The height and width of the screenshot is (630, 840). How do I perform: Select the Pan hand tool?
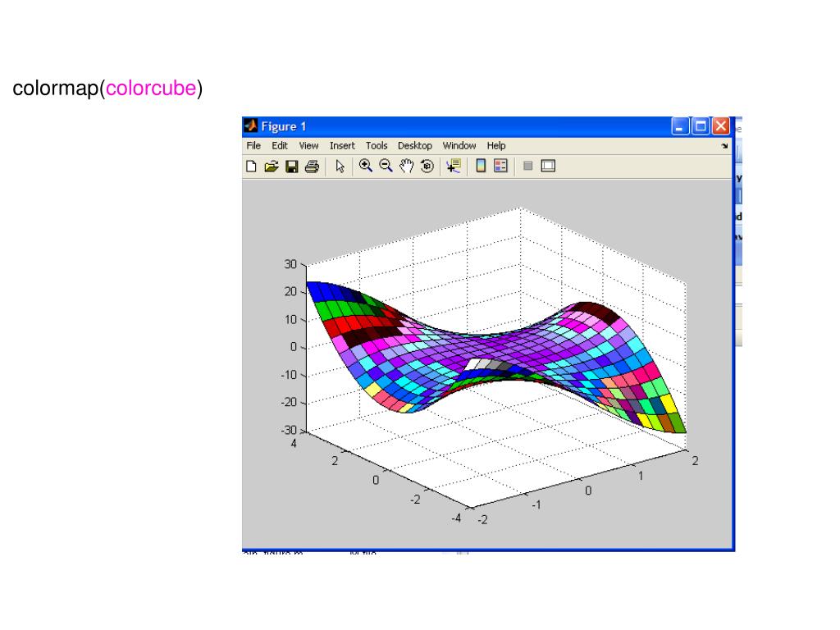[x=407, y=166]
